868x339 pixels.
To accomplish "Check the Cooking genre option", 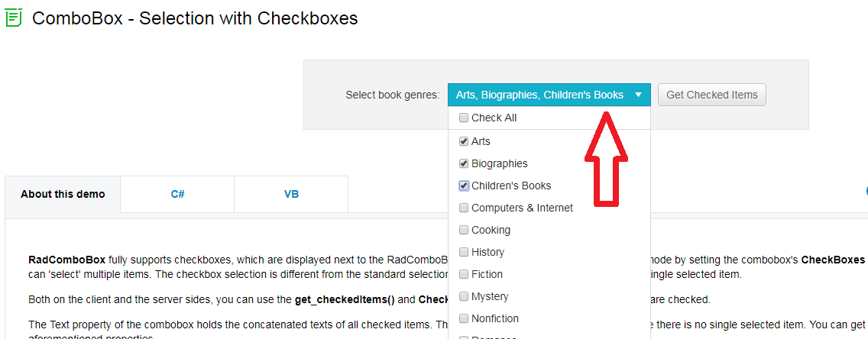I will pos(464,231).
